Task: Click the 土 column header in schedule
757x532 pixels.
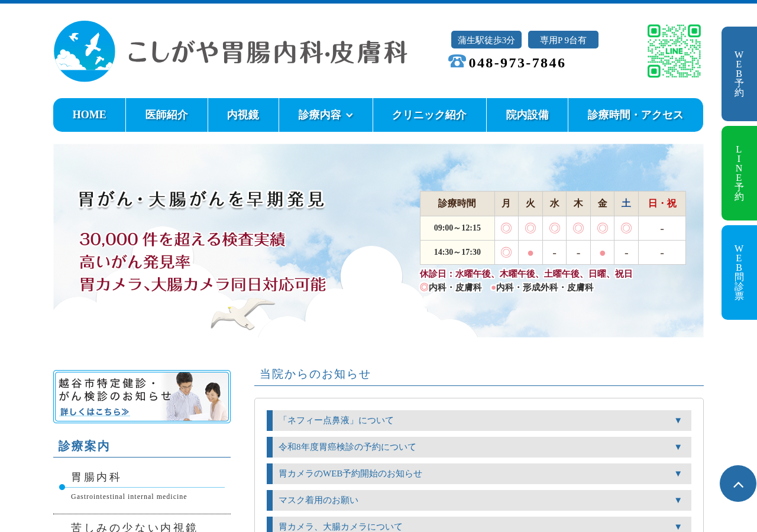Action: click(626, 204)
